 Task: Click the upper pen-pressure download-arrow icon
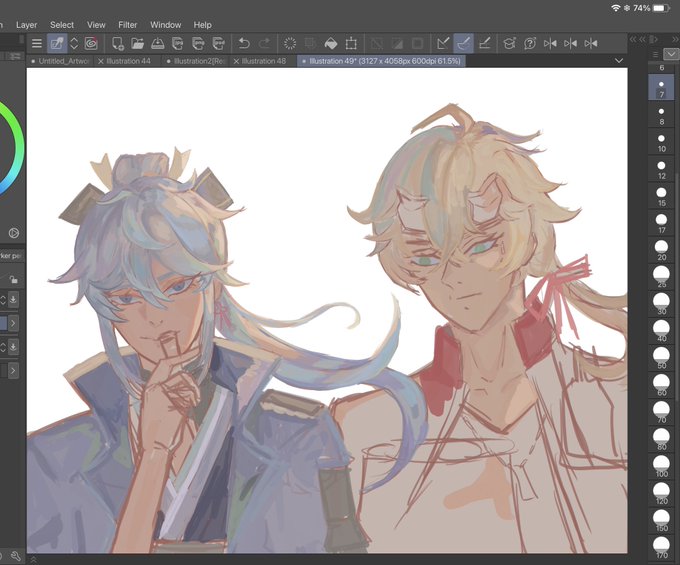[x=13, y=299]
